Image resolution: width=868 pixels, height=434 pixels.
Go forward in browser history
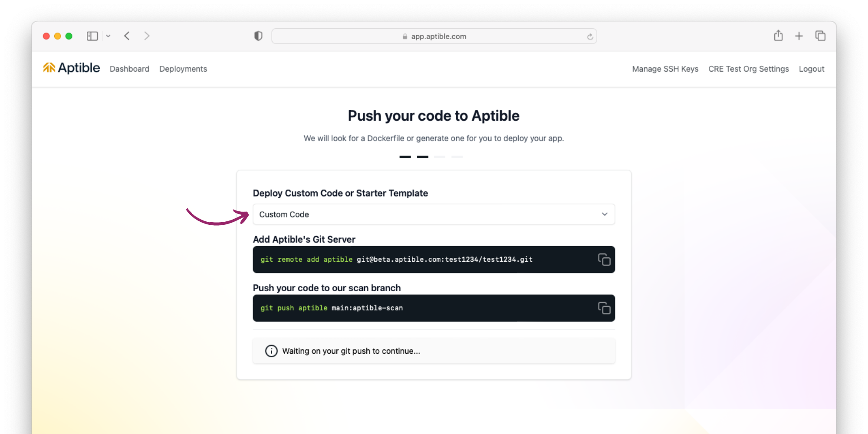[147, 36]
